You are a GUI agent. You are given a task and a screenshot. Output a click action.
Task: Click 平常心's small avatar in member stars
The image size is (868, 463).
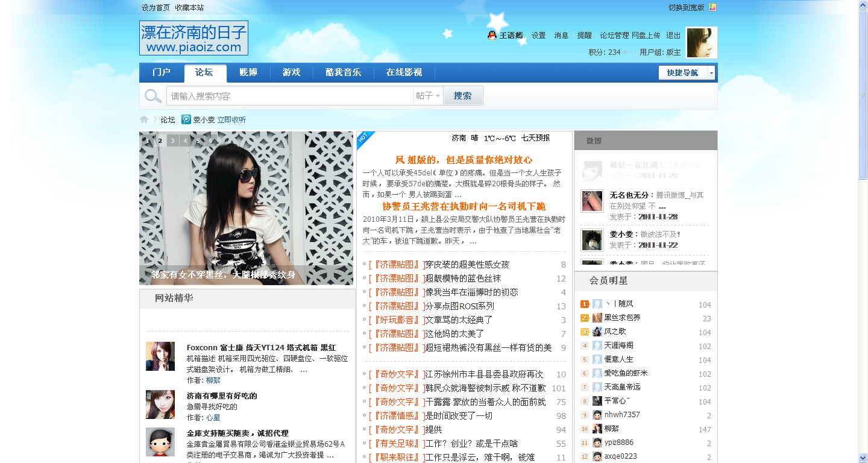(x=597, y=401)
